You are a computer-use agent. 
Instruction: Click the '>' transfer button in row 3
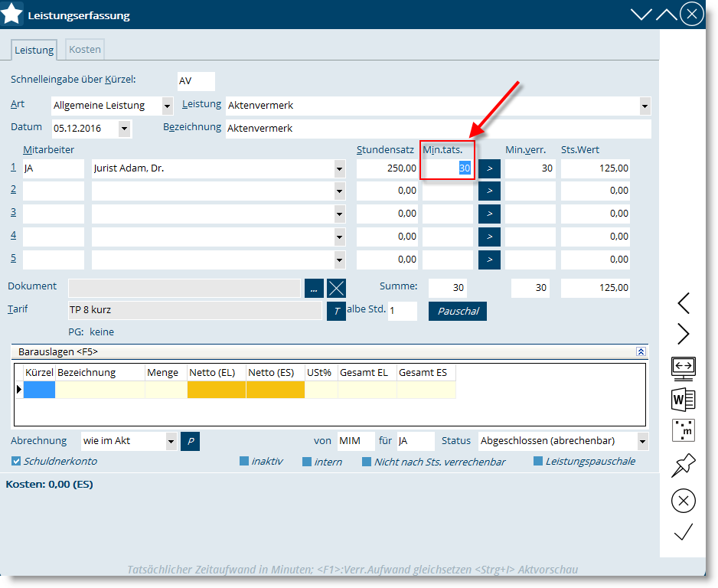tap(489, 214)
